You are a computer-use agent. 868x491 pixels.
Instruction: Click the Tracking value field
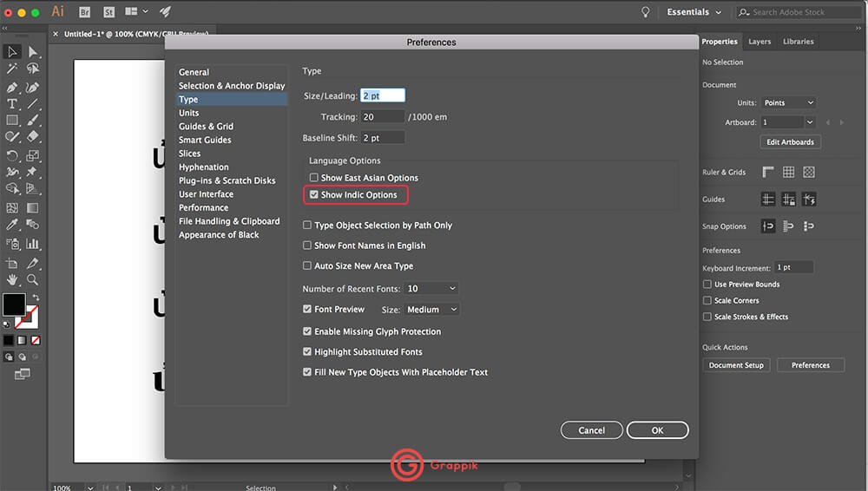[382, 117]
